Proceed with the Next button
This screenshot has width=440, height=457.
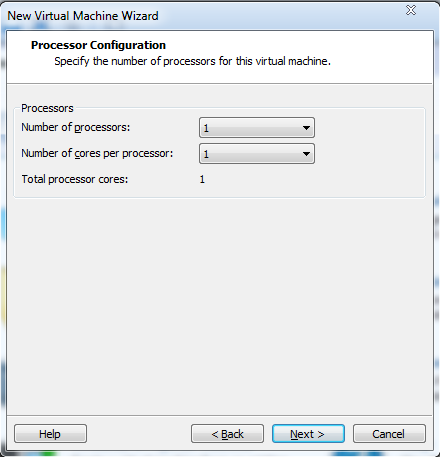coord(308,434)
